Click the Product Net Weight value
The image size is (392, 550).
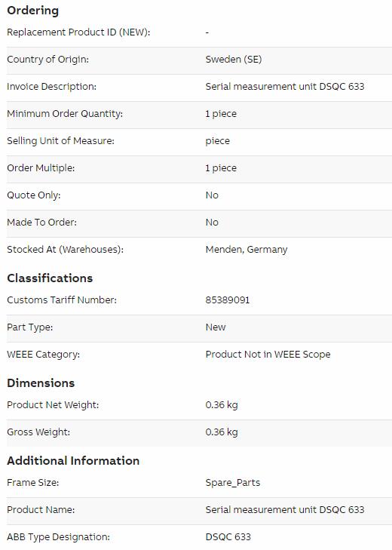222,405
